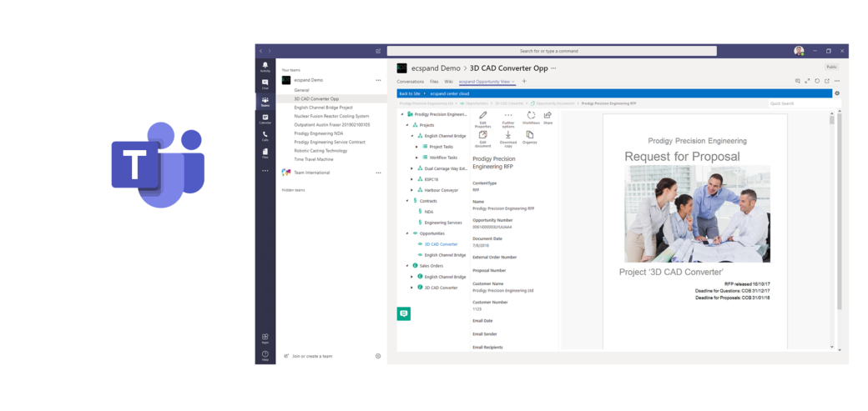Open Workflows for the document

[531, 118]
